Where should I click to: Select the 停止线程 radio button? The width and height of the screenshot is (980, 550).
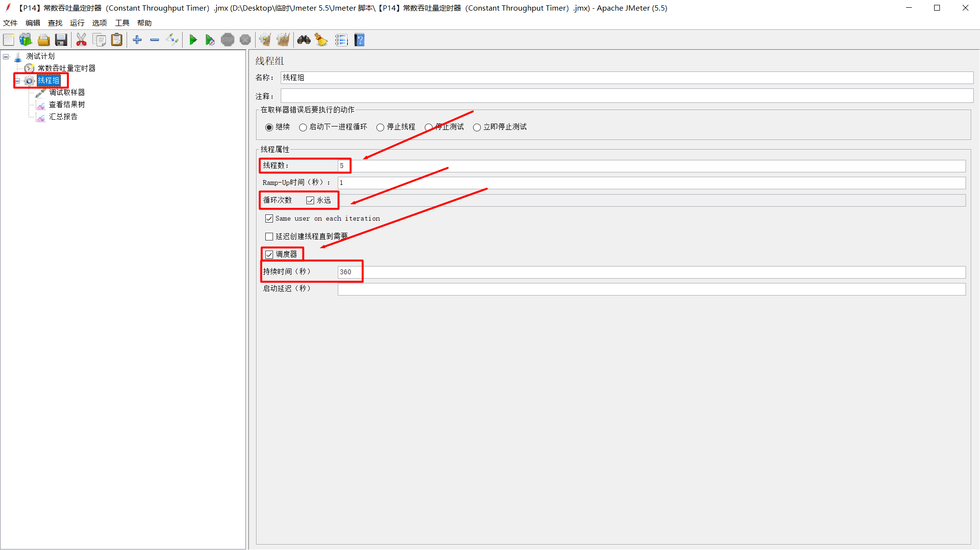point(380,127)
